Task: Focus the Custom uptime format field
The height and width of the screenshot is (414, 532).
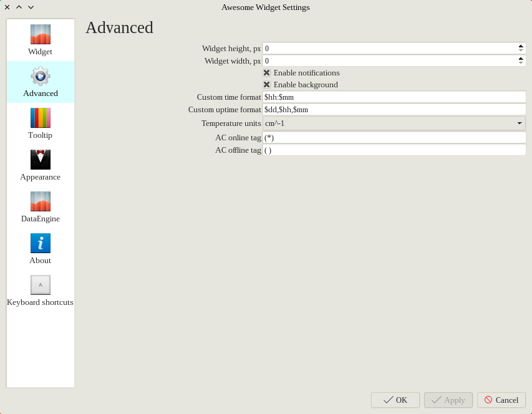Action: (394, 109)
